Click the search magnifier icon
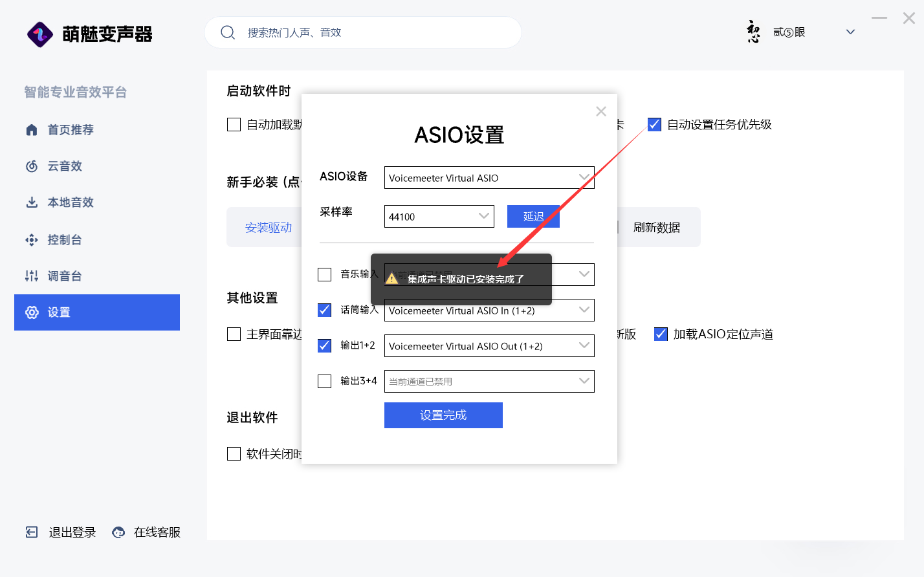Image resolution: width=924 pixels, height=577 pixels. 228,32
